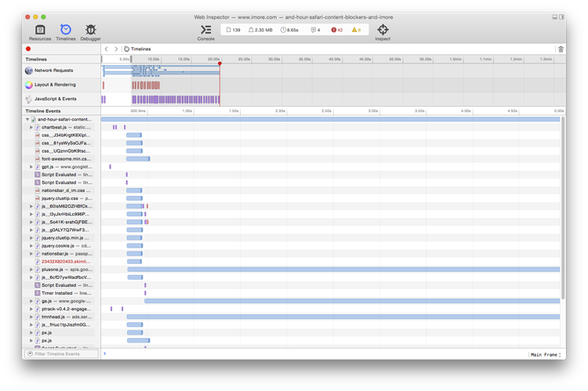Collapse the and-hour-safari-content tree row

[x=27, y=119]
